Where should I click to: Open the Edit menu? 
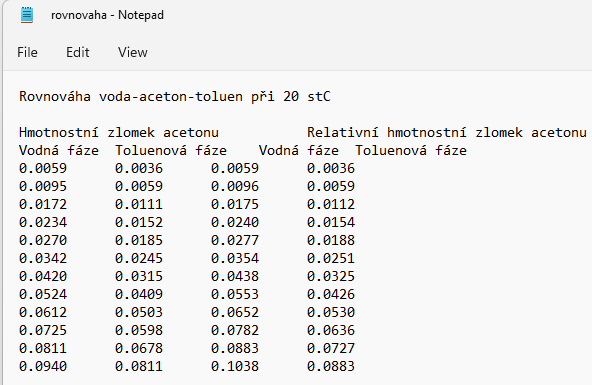[x=78, y=52]
